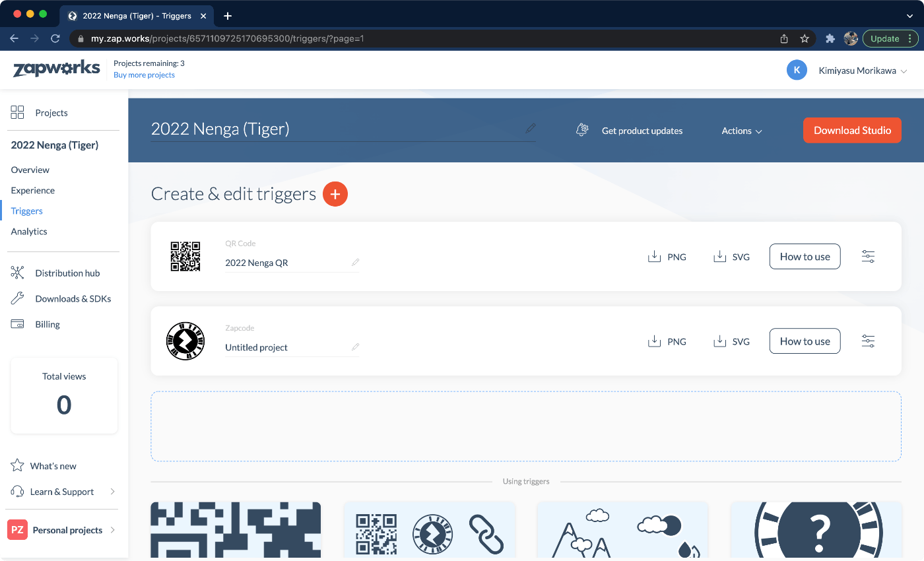Open a new browser tab
Screen dimensions: 924x561
228,15
